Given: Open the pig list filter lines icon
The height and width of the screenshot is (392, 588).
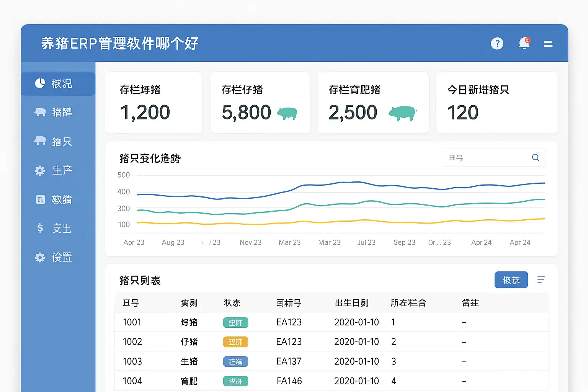Looking at the screenshot, I should coord(541,280).
